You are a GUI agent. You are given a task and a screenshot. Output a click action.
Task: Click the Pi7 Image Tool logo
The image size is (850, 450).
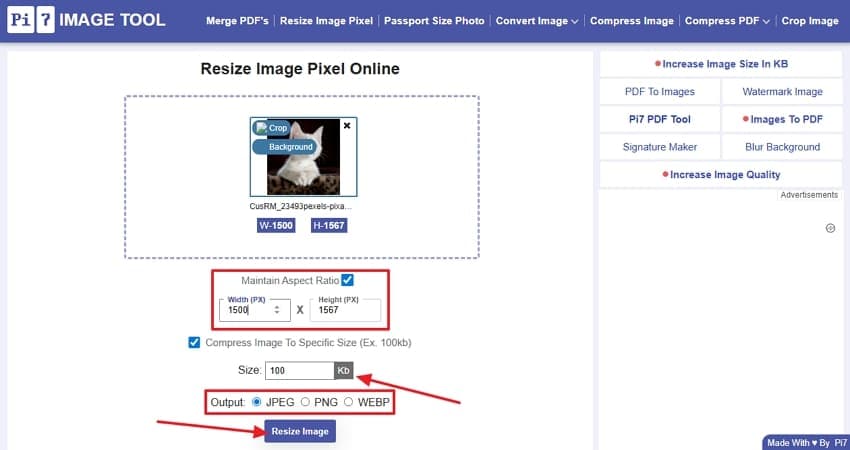86,20
